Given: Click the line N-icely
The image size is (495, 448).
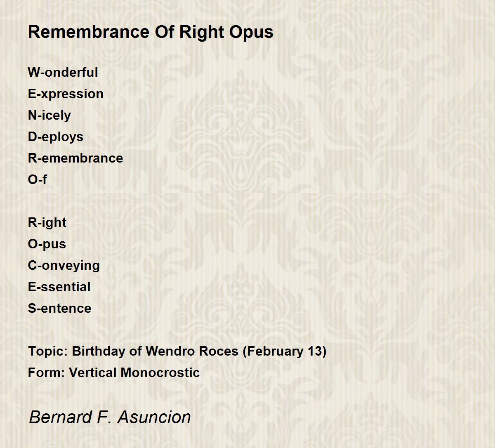Looking at the screenshot, I should (49, 115).
